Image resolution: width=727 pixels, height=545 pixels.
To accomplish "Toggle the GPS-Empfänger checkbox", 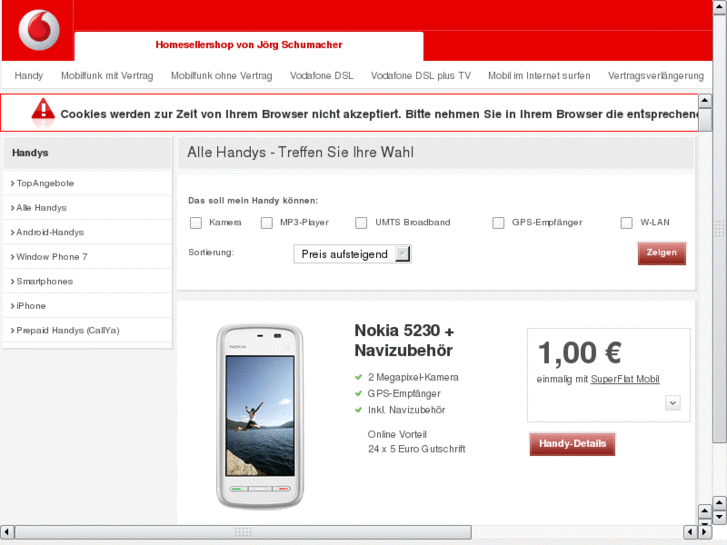I will [498, 223].
